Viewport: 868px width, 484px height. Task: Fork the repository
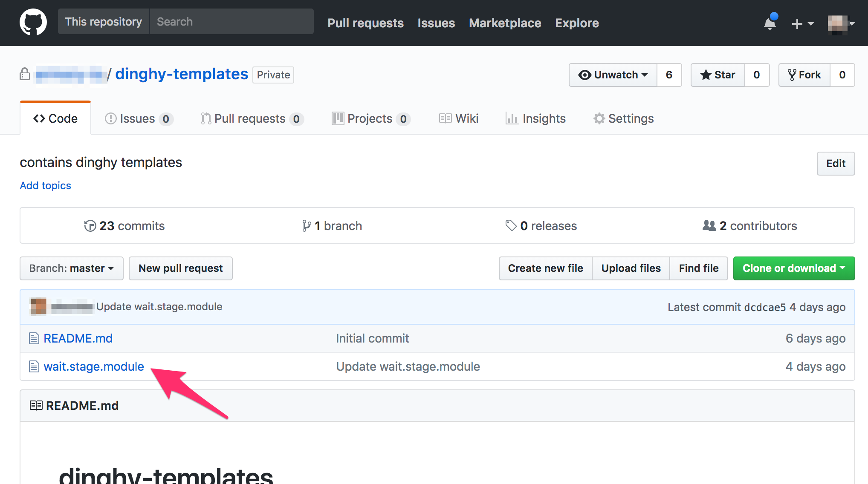804,75
